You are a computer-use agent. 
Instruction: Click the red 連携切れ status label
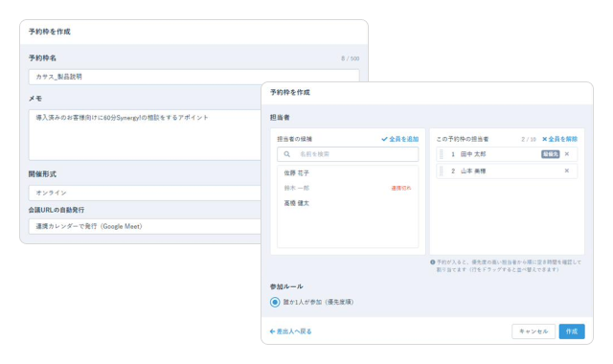coord(401,188)
